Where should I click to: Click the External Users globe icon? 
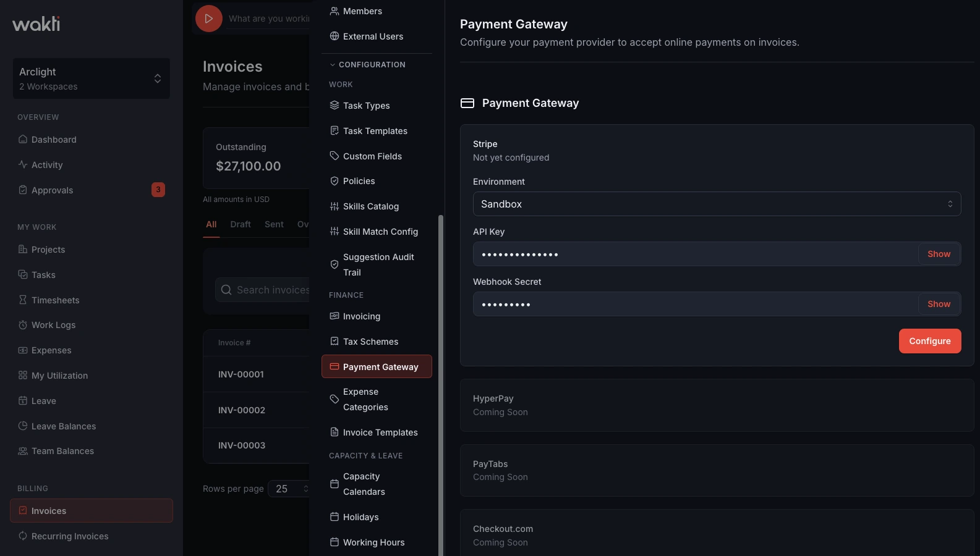coord(334,36)
